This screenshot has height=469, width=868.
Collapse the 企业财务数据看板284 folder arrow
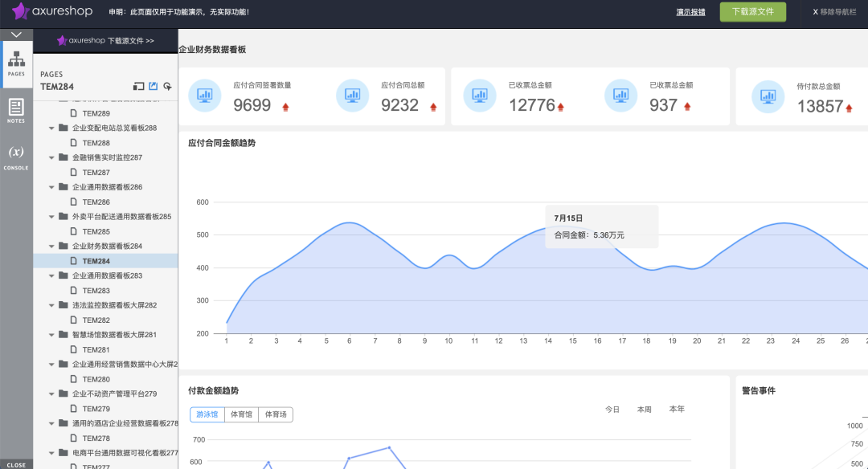pos(51,246)
